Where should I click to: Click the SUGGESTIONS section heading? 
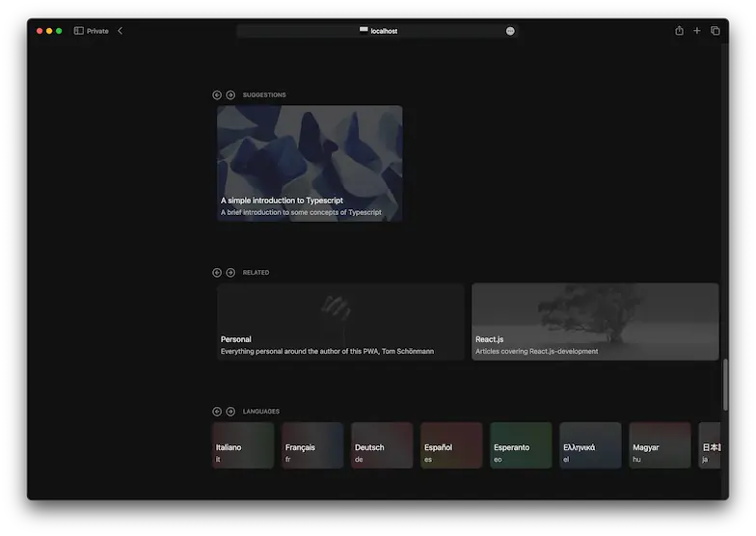tap(264, 94)
